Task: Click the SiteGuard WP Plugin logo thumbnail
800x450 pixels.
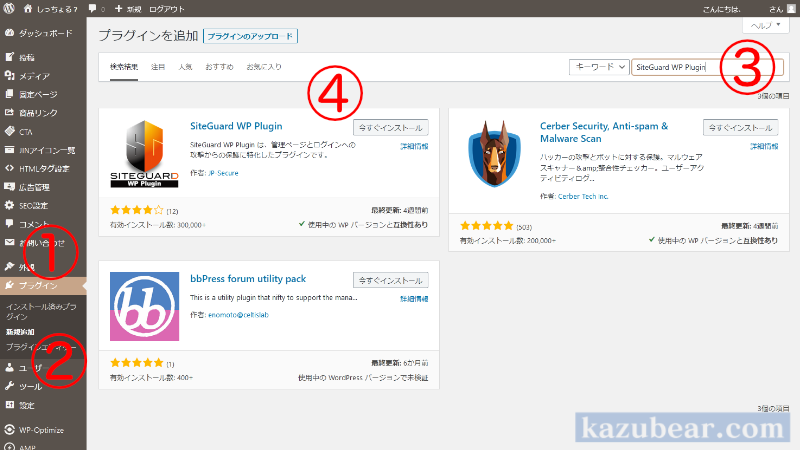Action: 144,154
